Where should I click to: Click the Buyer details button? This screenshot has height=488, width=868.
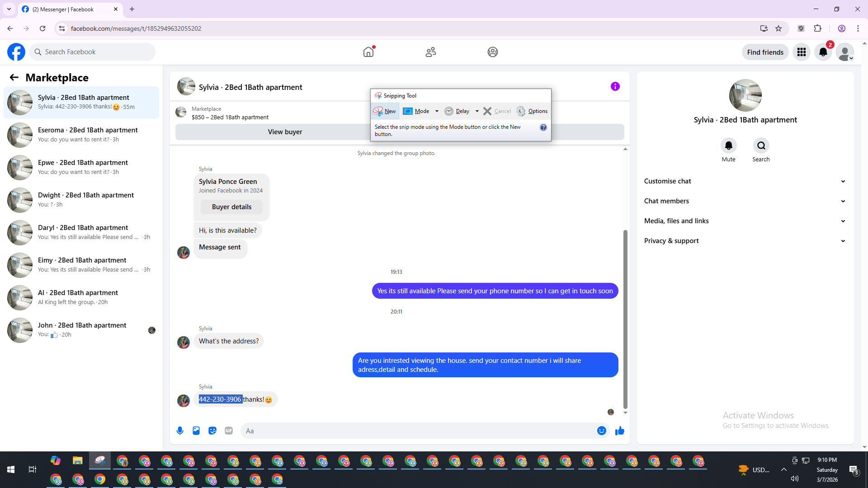tap(231, 207)
